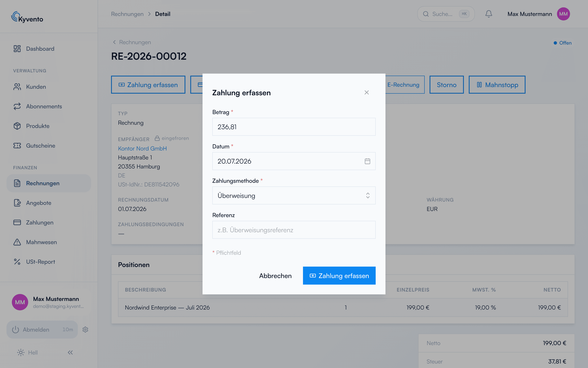Go to Zahlungen in the sidebar
The width and height of the screenshot is (588, 368).
pyautogui.click(x=49, y=222)
